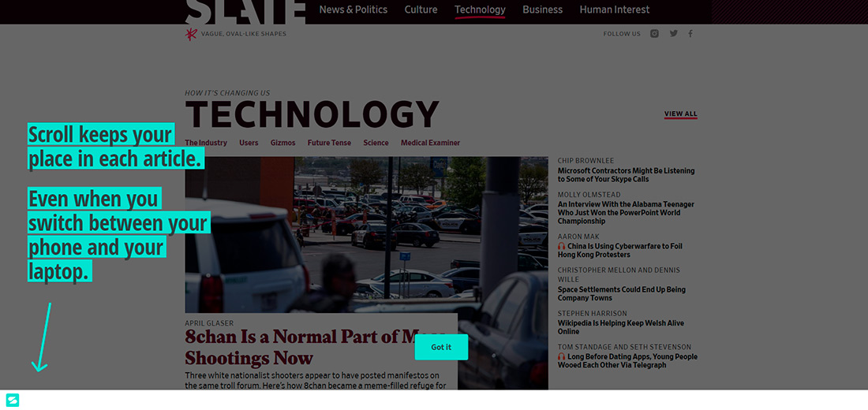Open Slate's Instagram page icon
The height and width of the screenshot is (410, 868).
pyautogui.click(x=654, y=34)
